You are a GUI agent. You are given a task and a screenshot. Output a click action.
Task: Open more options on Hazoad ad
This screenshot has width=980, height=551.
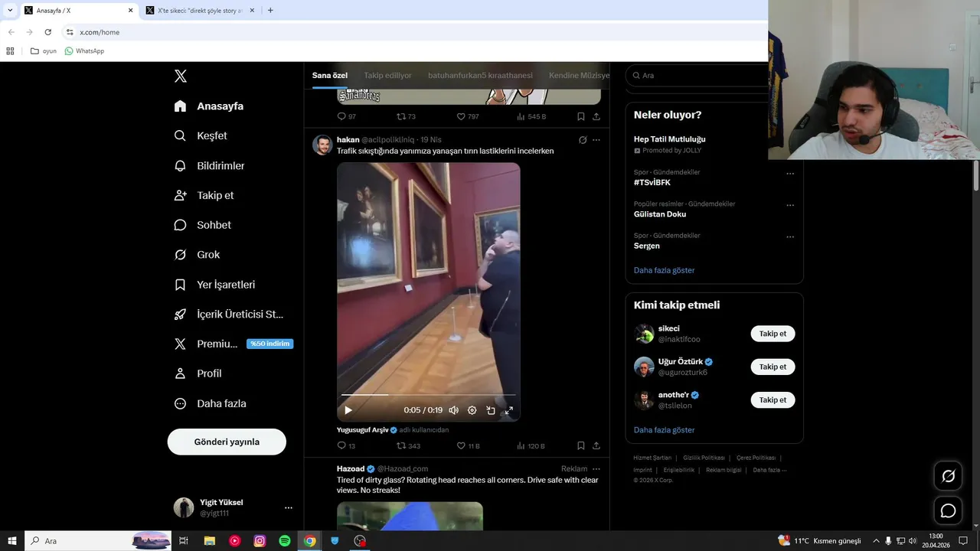pos(596,469)
